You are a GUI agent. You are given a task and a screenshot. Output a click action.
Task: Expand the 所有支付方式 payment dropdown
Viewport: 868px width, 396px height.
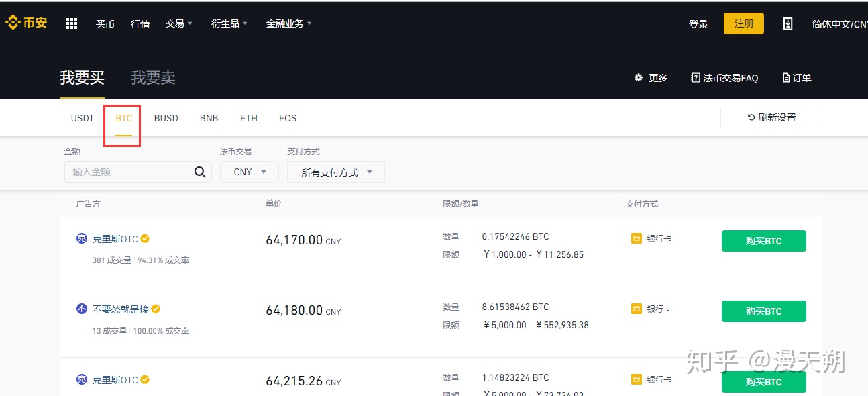(x=335, y=172)
